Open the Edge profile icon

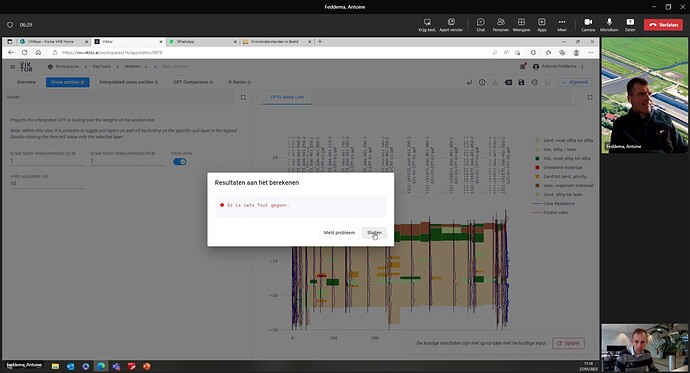point(576,52)
